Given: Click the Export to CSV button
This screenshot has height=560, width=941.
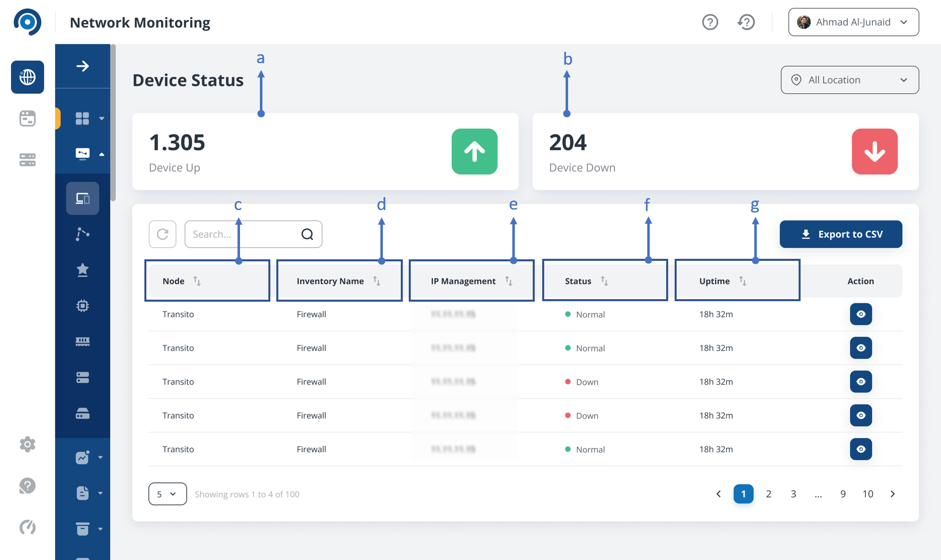Looking at the screenshot, I should tap(840, 234).
